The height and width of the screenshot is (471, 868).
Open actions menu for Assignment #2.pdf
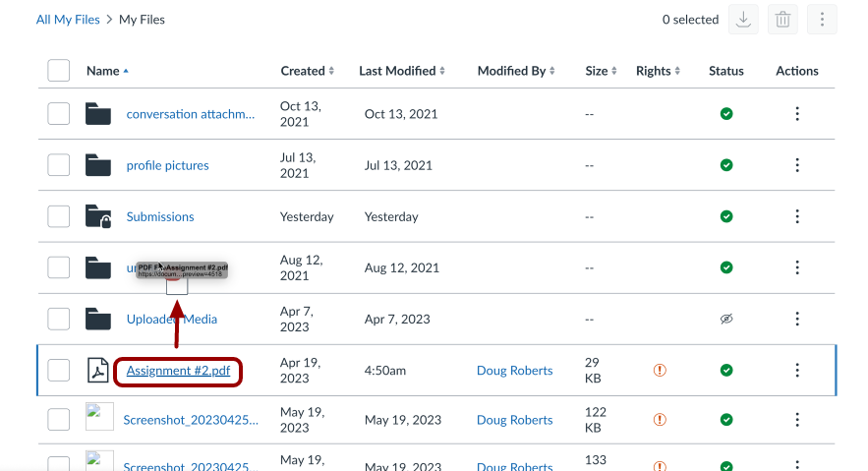click(797, 371)
